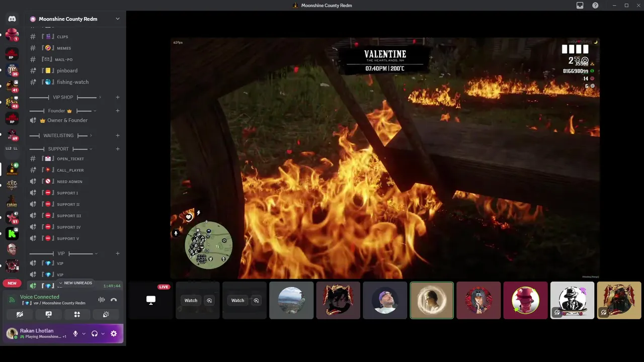This screenshot has height=362, width=644.
Task: Create channel in SUPPORT category
Action: (x=118, y=149)
